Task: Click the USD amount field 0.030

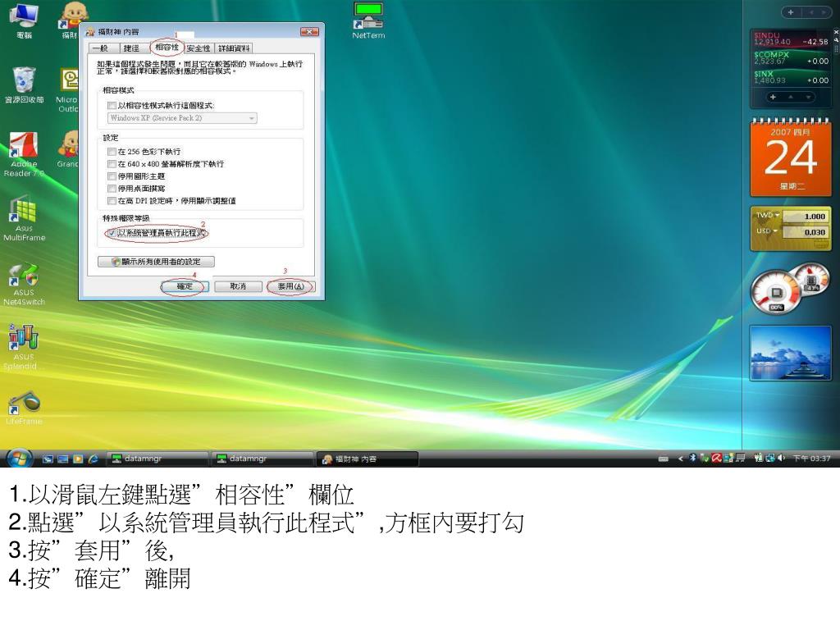Action: [806, 232]
